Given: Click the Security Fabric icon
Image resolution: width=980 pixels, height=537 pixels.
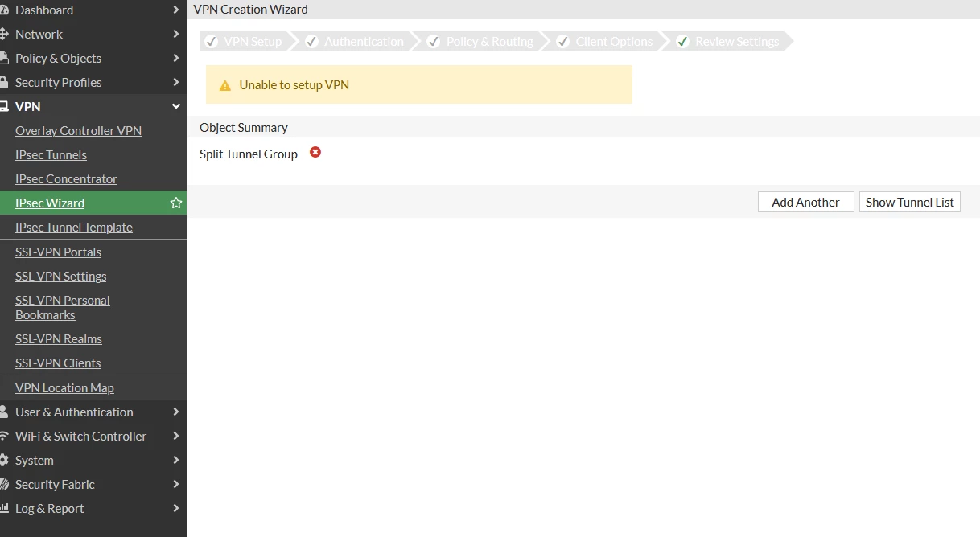Looking at the screenshot, I should click(x=3, y=485).
